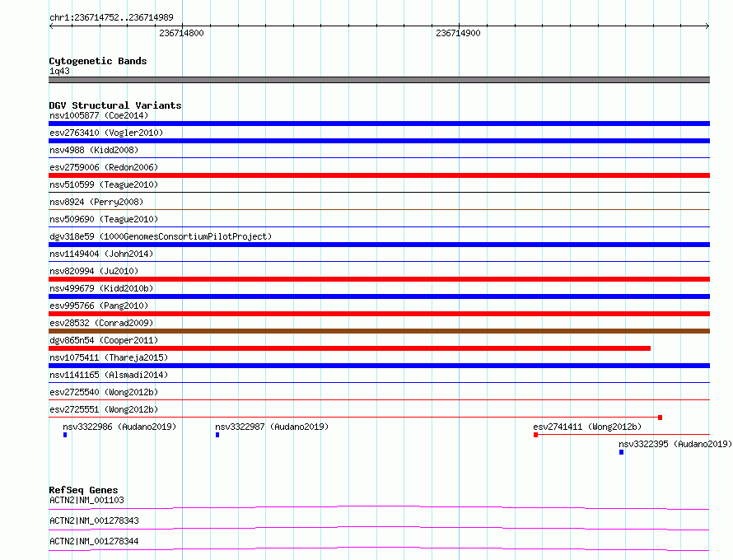The height and width of the screenshot is (560, 733).
Task: Click the blue bar of esv2763410
Action: pyautogui.click(x=379, y=141)
